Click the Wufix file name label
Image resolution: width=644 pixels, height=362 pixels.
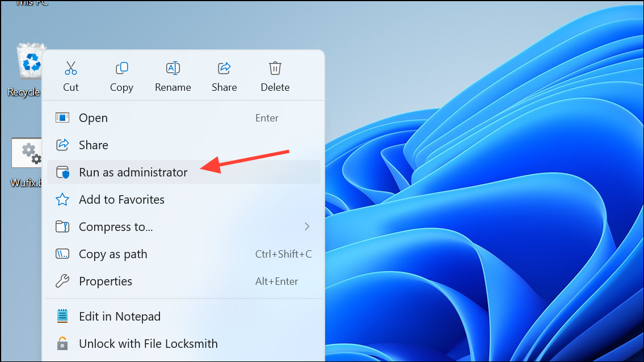pyautogui.click(x=26, y=182)
